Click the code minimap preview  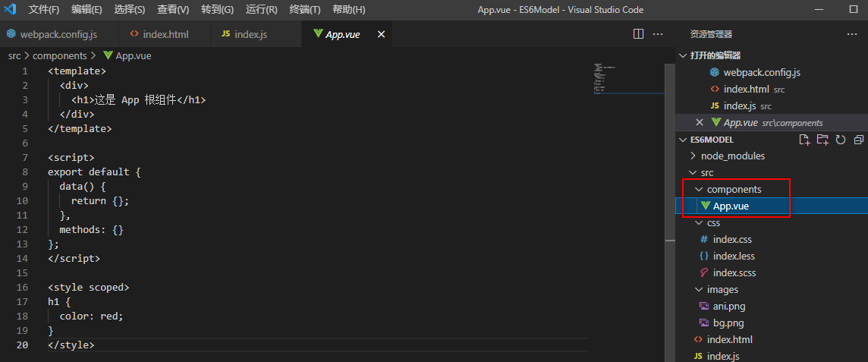coord(627,79)
